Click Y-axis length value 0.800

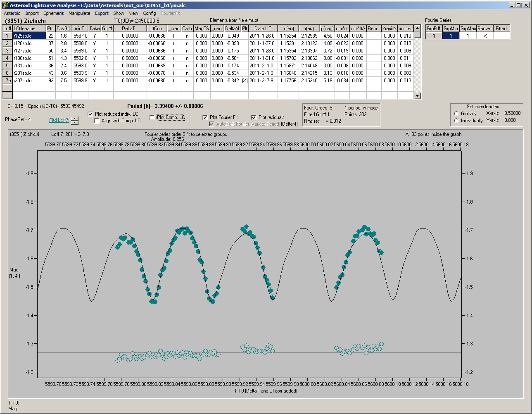pyautogui.click(x=510, y=120)
